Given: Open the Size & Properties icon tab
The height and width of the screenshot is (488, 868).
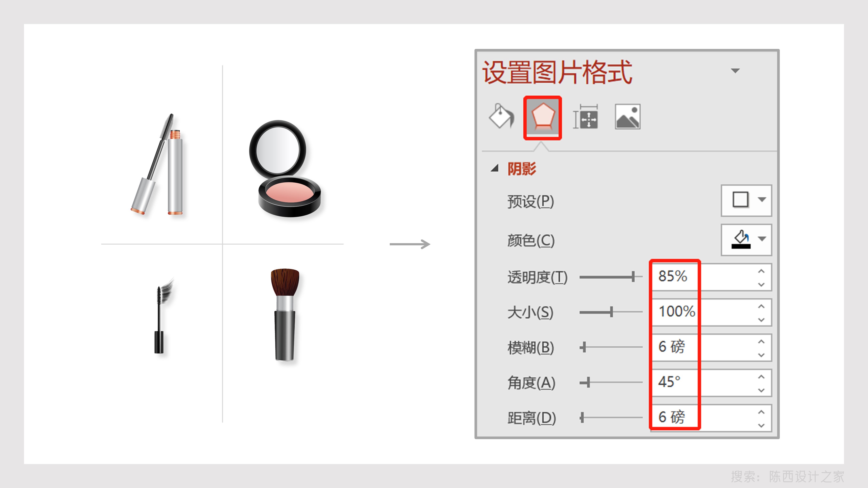Looking at the screenshot, I should [586, 117].
